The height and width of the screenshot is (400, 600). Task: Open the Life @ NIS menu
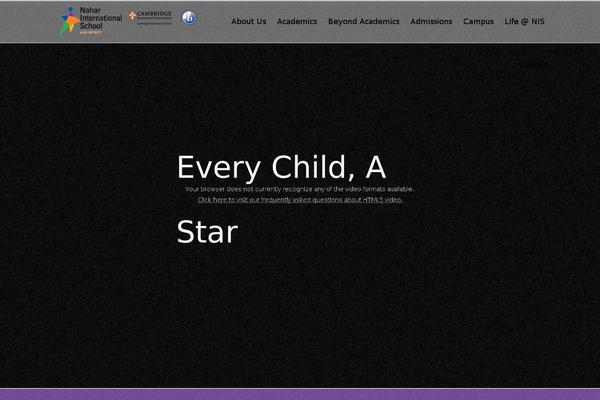(x=524, y=21)
